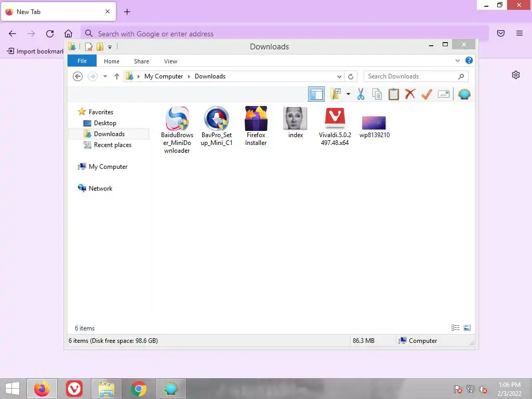Click the shell icon in toolbar
532x399 pixels.
pos(464,94)
